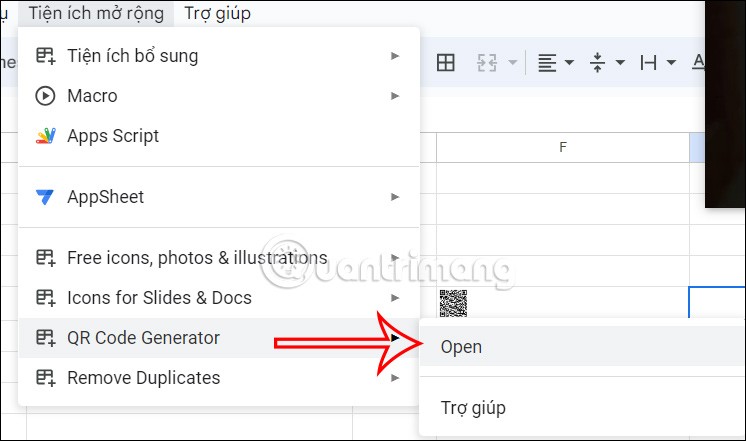Select QR Code Generator menu entry
Screen dimensions: 746x441
(219, 338)
